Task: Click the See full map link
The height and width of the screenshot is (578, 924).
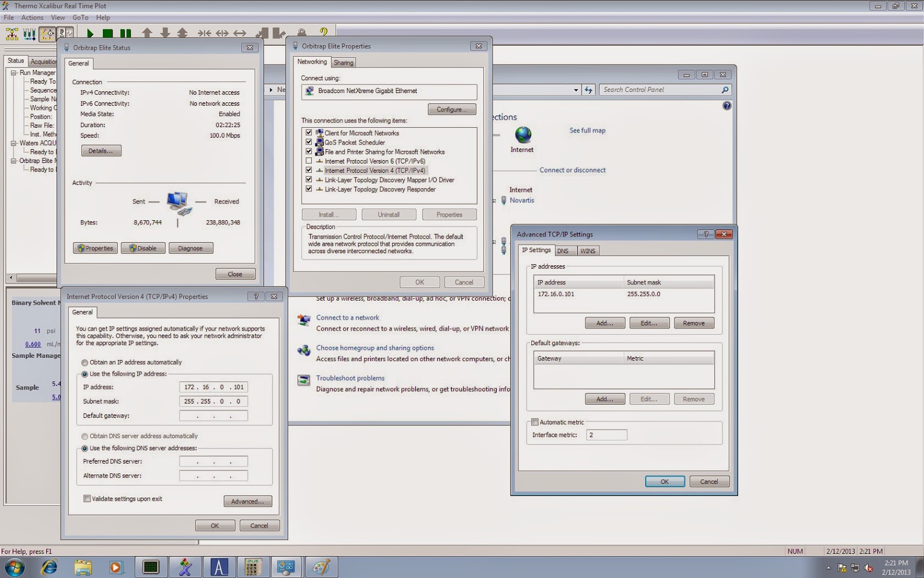Action: click(x=587, y=131)
